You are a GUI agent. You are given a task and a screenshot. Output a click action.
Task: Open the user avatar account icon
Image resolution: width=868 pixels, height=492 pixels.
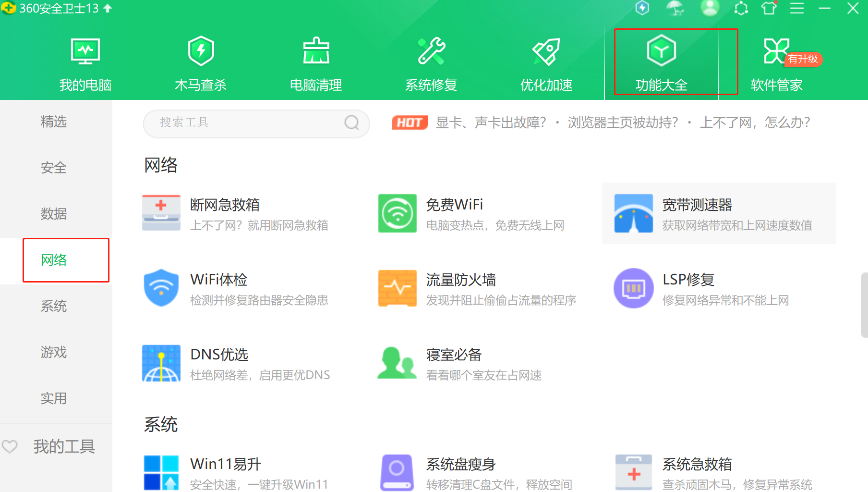(x=710, y=8)
